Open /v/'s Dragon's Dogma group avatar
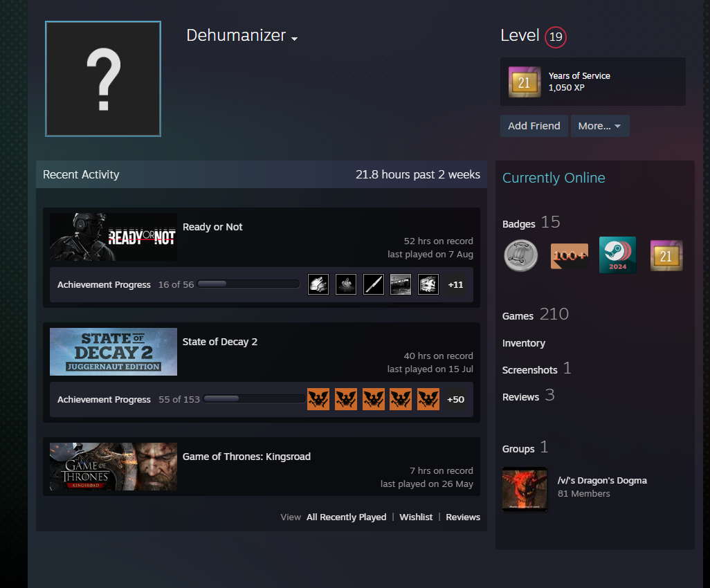The width and height of the screenshot is (710, 588). point(525,489)
